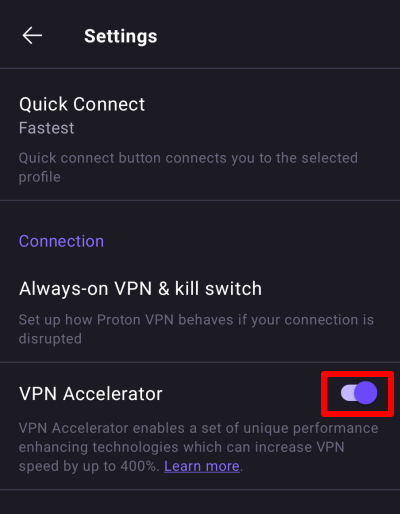400x514 pixels.
Task: Tap the Proton VPN connection disrupted description
Action: pos(196,329)
